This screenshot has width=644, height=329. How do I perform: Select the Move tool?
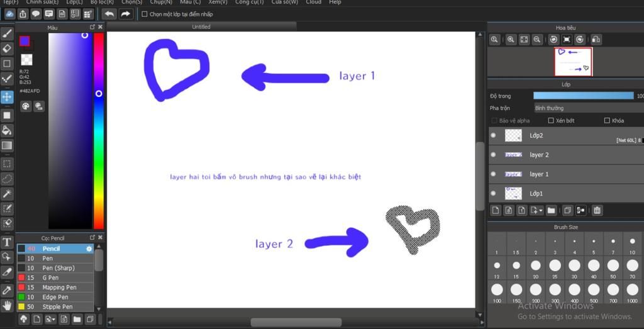pyautogui.click(x=7, y=97)
